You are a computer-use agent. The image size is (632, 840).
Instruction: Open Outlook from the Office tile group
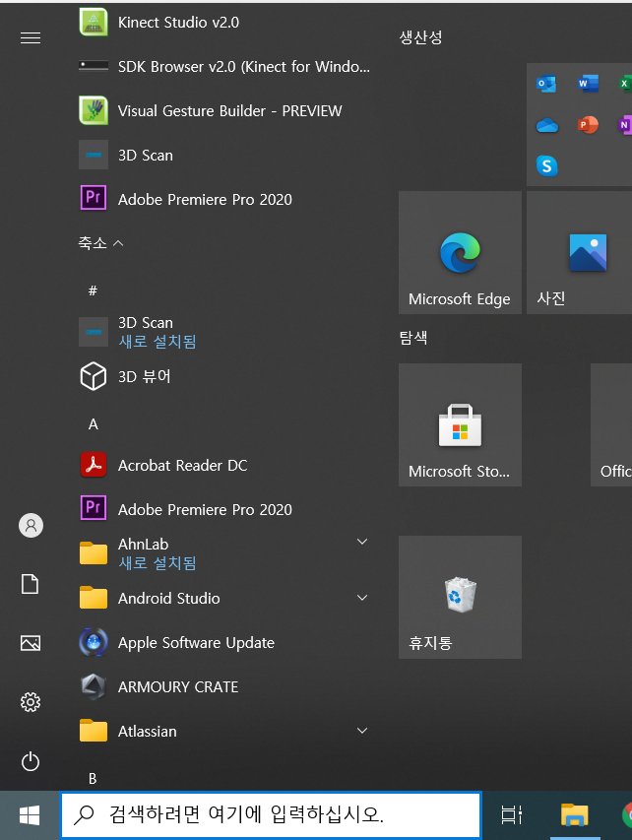546,84
